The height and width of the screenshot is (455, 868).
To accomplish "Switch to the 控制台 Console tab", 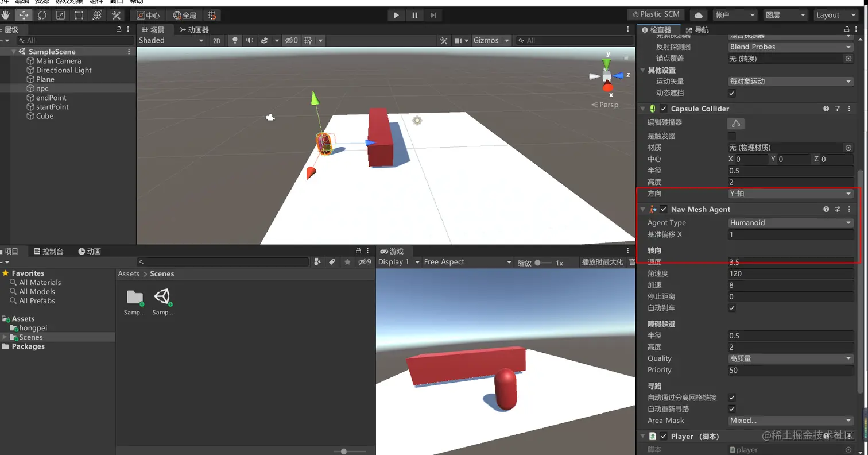I will pos(49,251).
